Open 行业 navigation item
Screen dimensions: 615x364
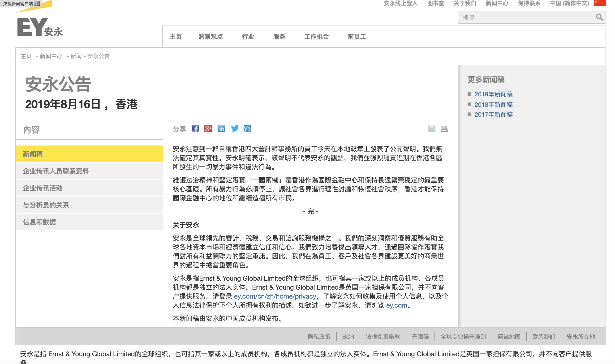(x=248, y=37)
